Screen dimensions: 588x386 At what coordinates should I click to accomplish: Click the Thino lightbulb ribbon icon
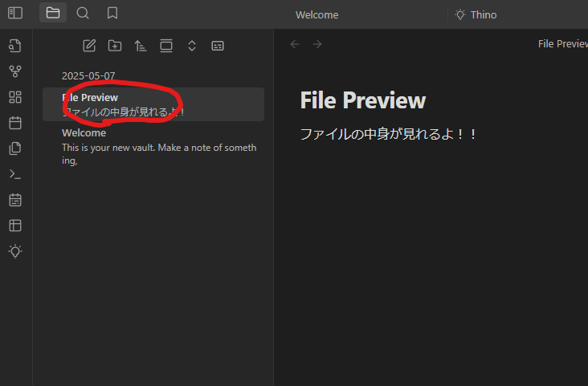(x=15, y=251)
